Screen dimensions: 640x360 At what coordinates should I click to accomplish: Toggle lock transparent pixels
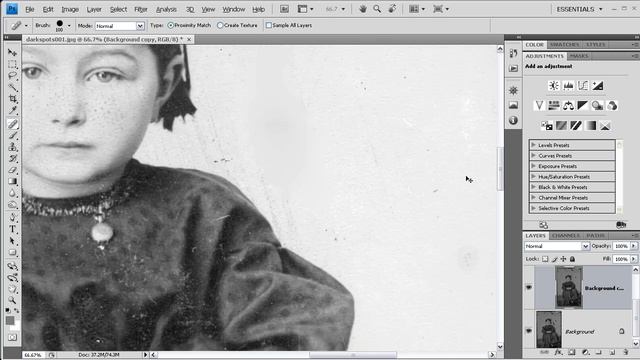(x=545, y=259)
